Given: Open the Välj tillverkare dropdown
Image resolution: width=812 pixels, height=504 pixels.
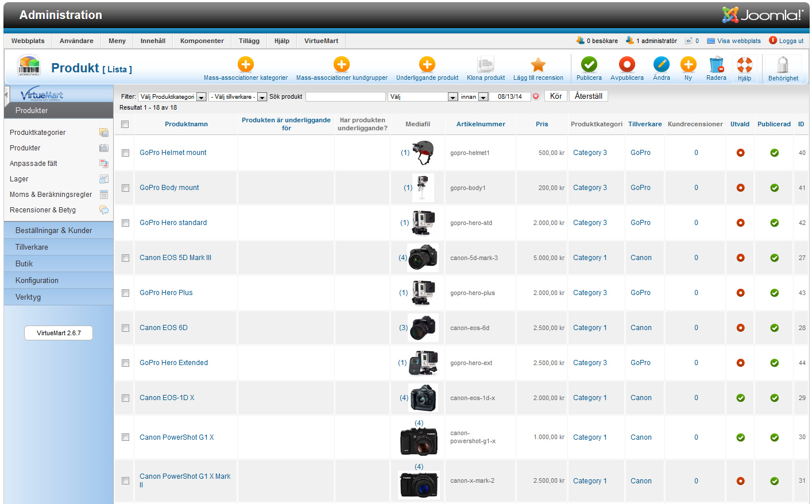Looking at the screenshot, I should point(238,97).
